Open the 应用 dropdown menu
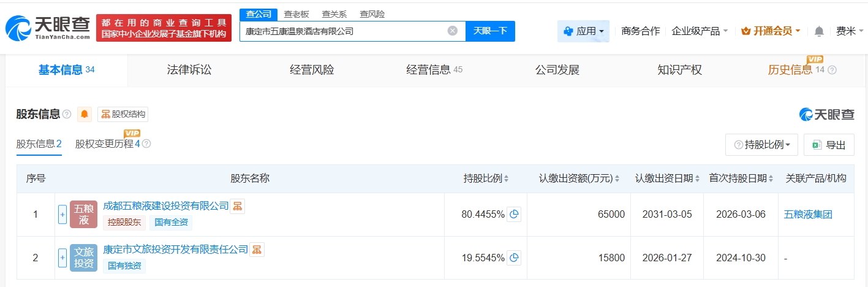 pos(583,31)
